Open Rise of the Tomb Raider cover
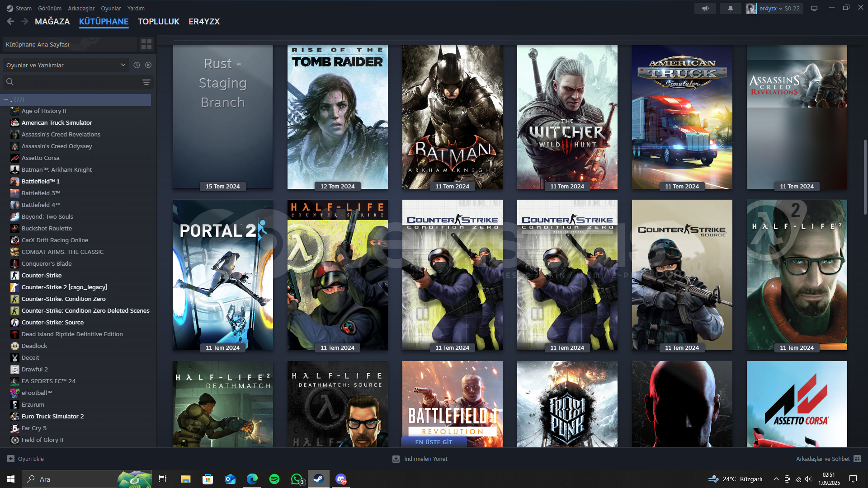 (x=338, y=117)
